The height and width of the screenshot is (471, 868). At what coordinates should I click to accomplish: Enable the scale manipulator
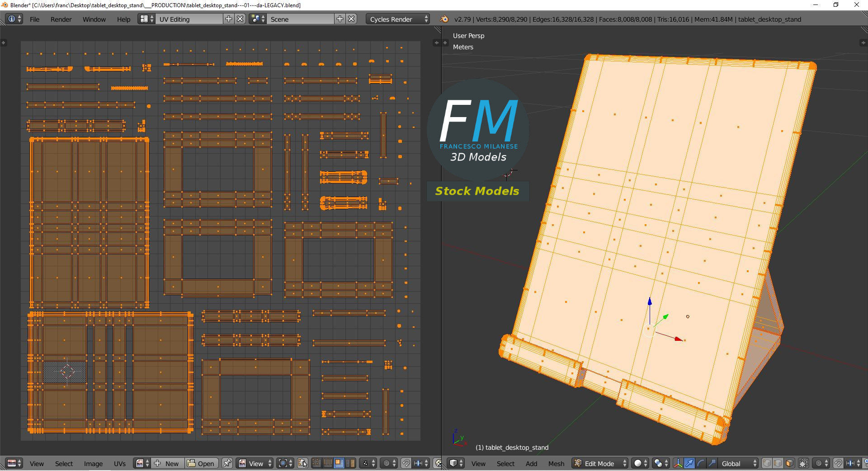click(x=712, y=463)
